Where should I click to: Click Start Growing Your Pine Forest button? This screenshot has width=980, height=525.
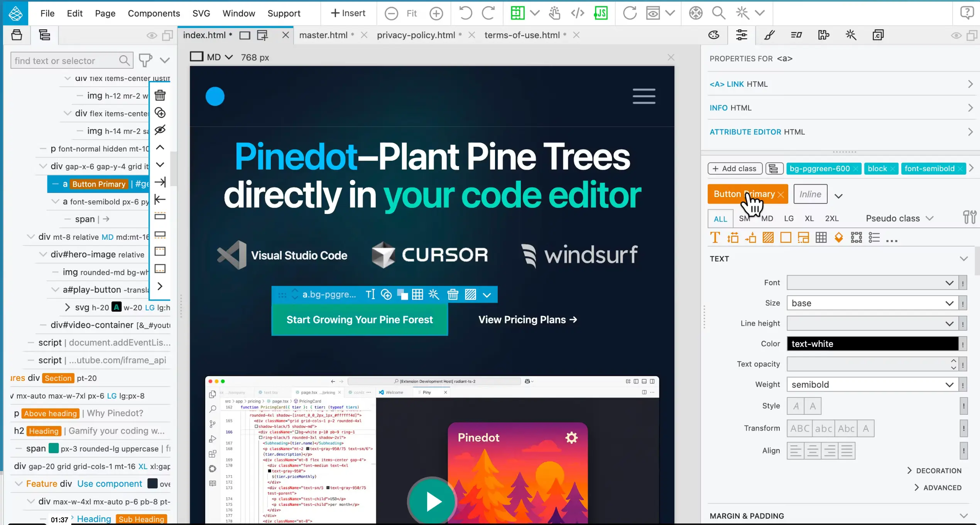pyautogui.click(x=360, y=320)
